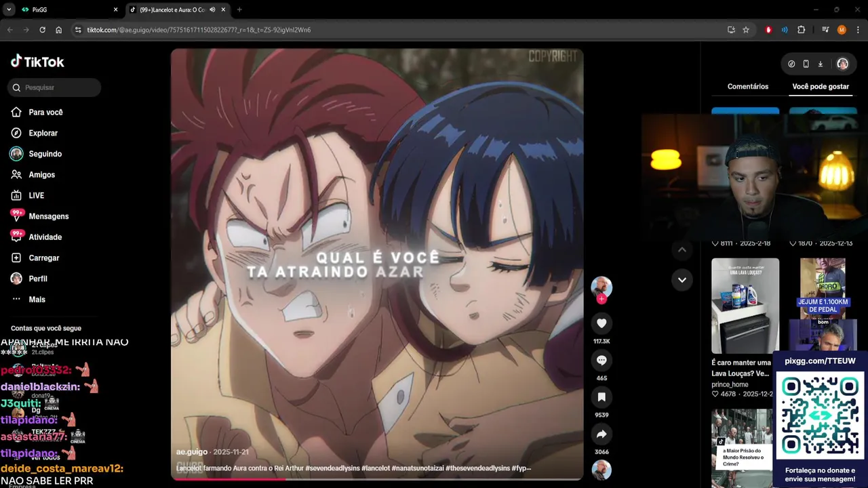Screen dimensions: 868x488
Task: Open comments via the speech bubble icon
Action: 601,360
